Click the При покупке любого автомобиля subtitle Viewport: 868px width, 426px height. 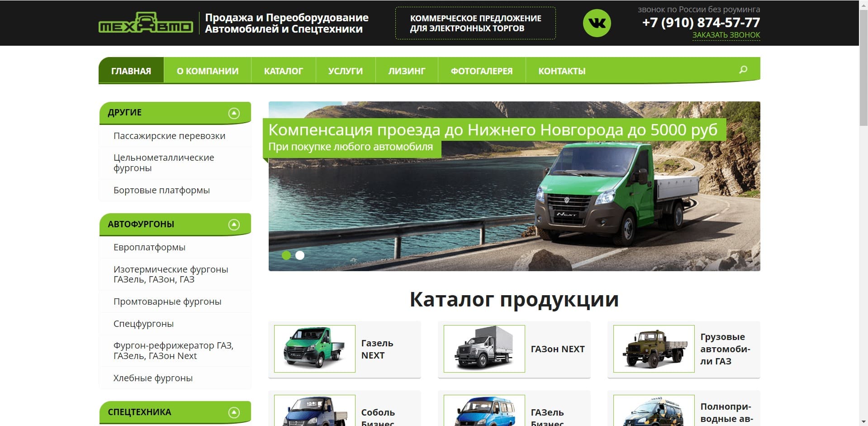(351, 147)
